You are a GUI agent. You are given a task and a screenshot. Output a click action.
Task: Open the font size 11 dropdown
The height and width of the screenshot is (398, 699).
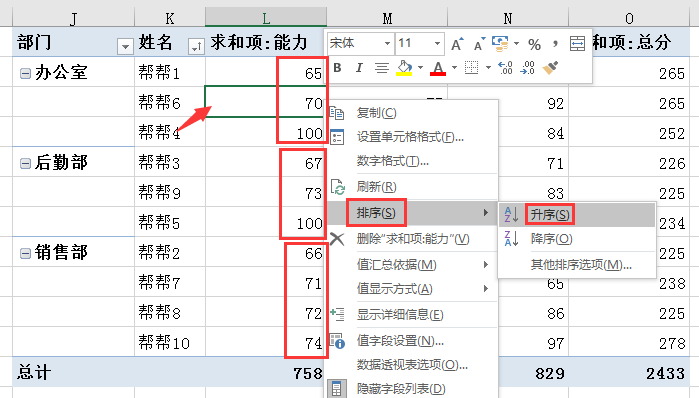tap(437, 44)
